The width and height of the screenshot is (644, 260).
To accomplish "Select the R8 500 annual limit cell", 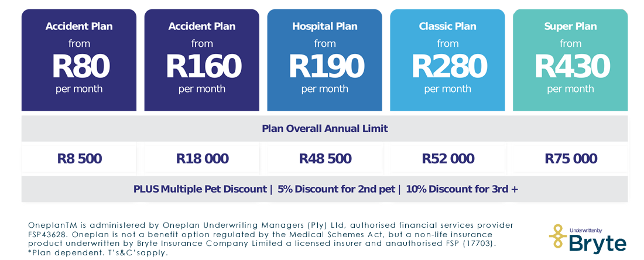I will (80, 159).
